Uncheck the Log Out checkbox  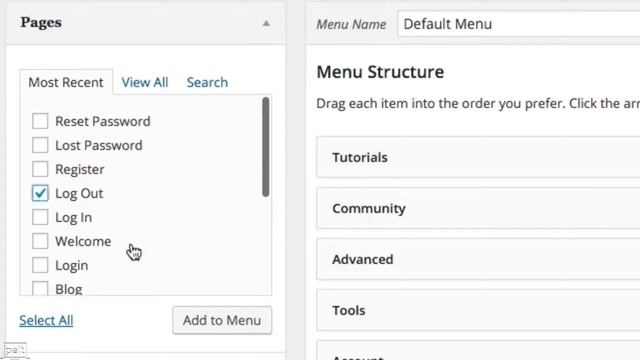40,193
